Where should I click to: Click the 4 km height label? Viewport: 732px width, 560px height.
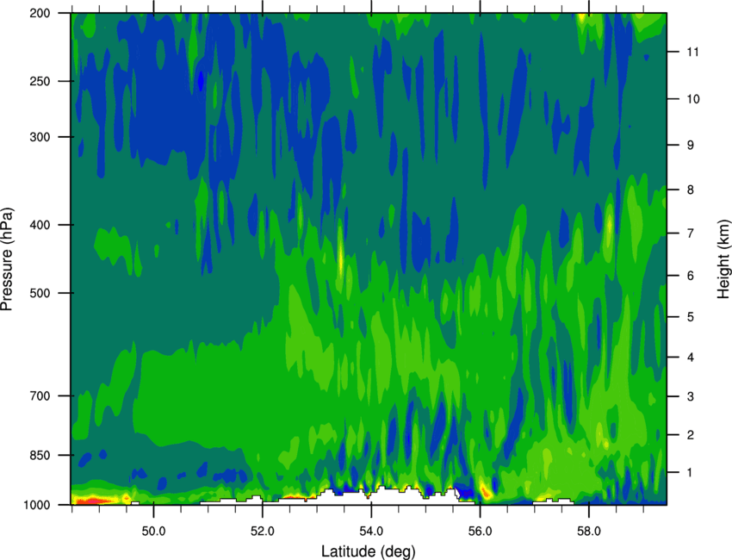click(x=691, y=358)
